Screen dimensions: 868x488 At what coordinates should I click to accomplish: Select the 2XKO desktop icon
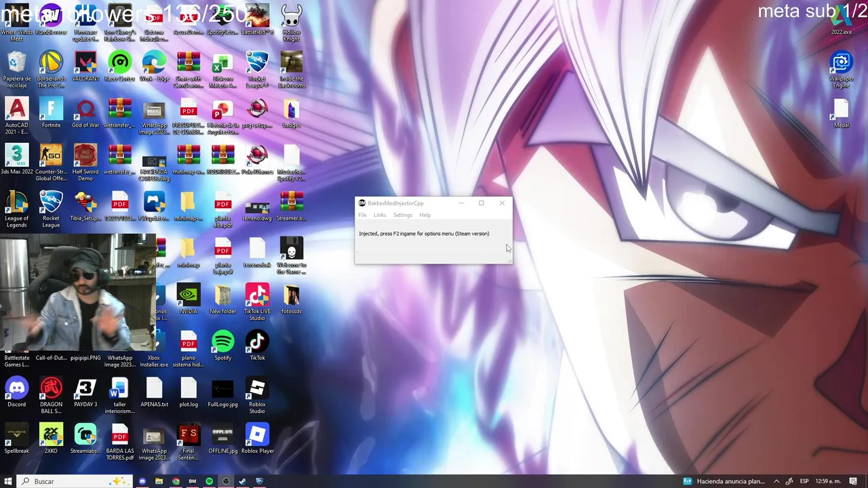[51, 438]
